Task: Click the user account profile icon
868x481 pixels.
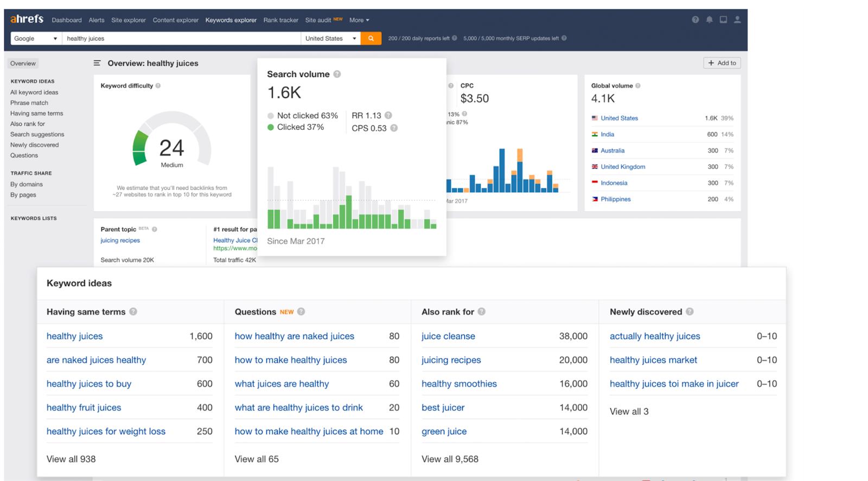Action: click(x=737, y=20)
